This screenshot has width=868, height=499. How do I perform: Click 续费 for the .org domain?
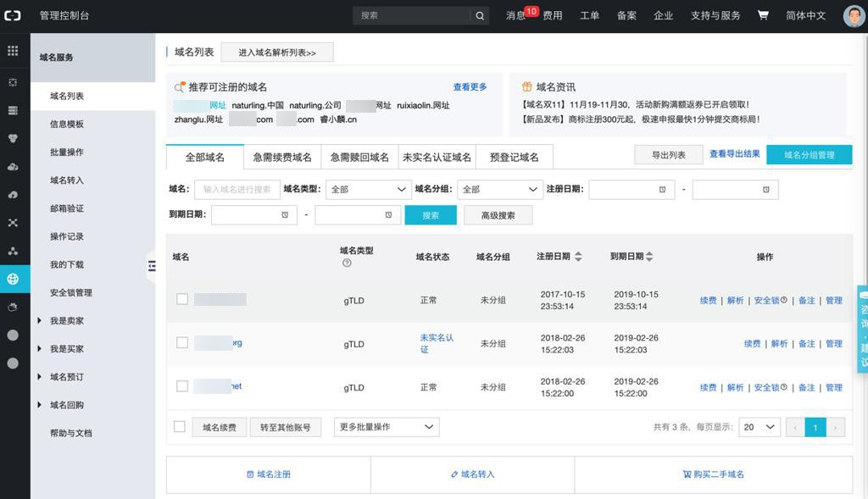(x=753, y=344)
